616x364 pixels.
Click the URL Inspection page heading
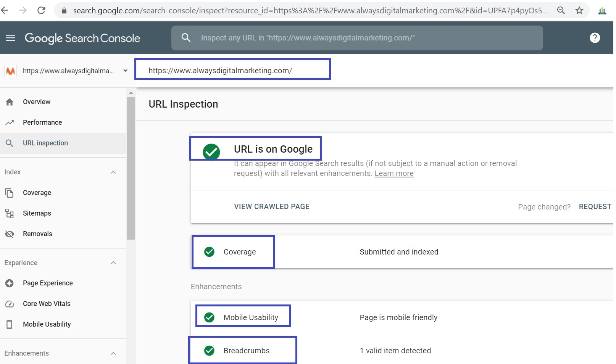(183, 104)
